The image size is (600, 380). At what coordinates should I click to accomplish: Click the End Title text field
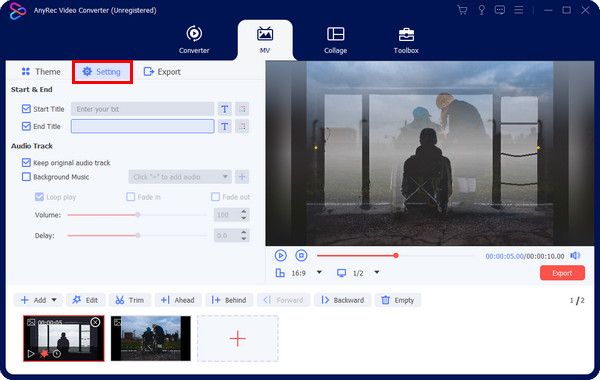coord(142,126)
